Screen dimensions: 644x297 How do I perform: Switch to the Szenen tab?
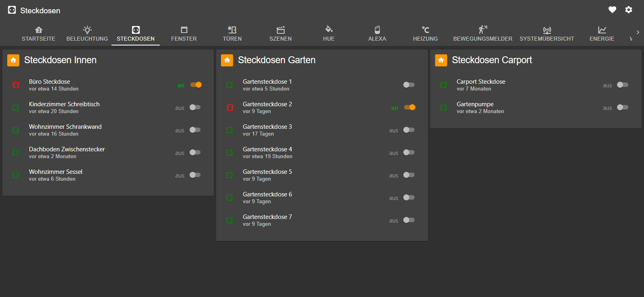click(x=281, y=34)
